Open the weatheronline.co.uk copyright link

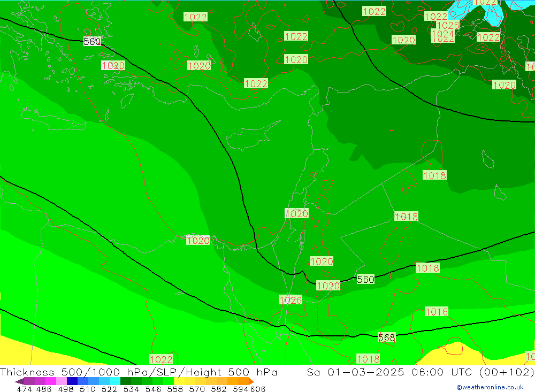click(490, 387)
